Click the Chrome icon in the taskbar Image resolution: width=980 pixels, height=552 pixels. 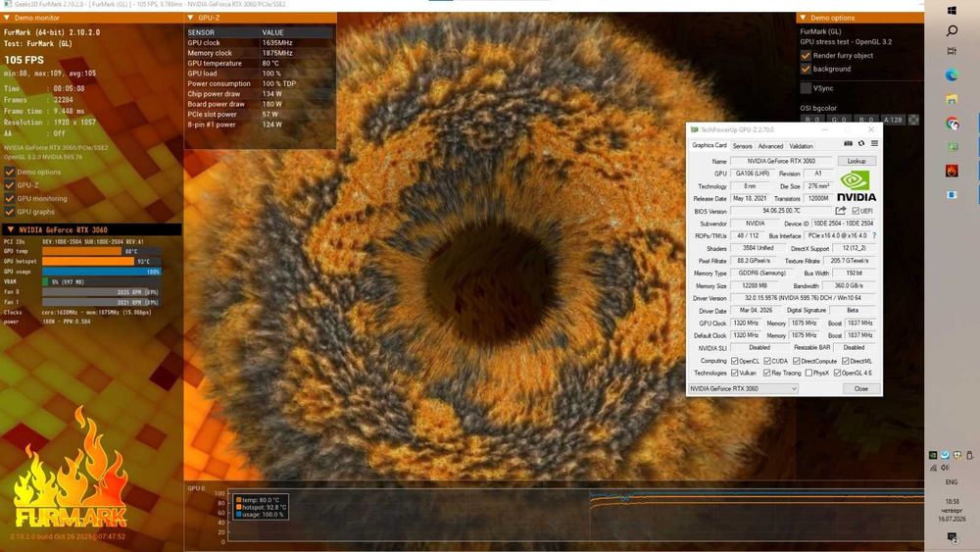[x=952, y=124]
